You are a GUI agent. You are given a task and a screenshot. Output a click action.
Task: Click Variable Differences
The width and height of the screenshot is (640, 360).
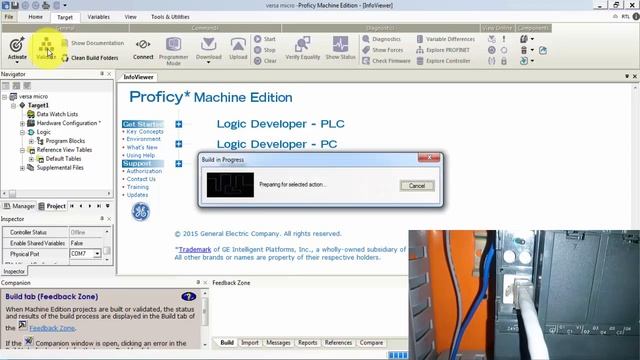(x=446, y=39)
